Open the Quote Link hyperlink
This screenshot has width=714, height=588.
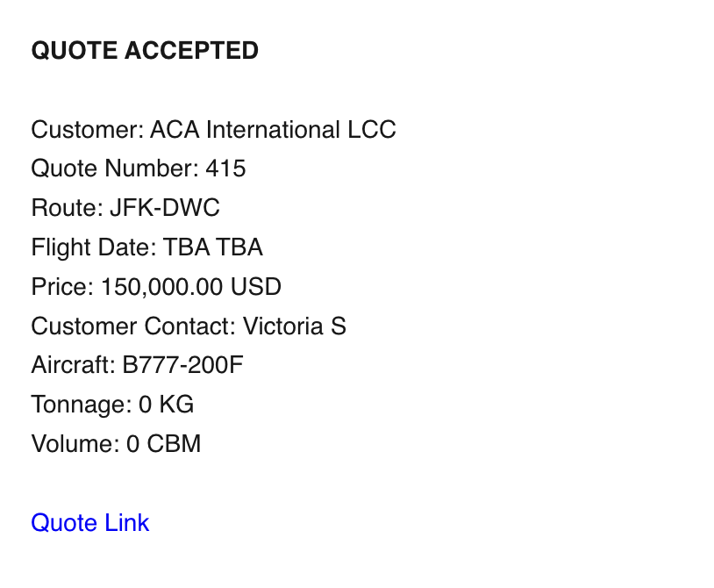point(89,523)
